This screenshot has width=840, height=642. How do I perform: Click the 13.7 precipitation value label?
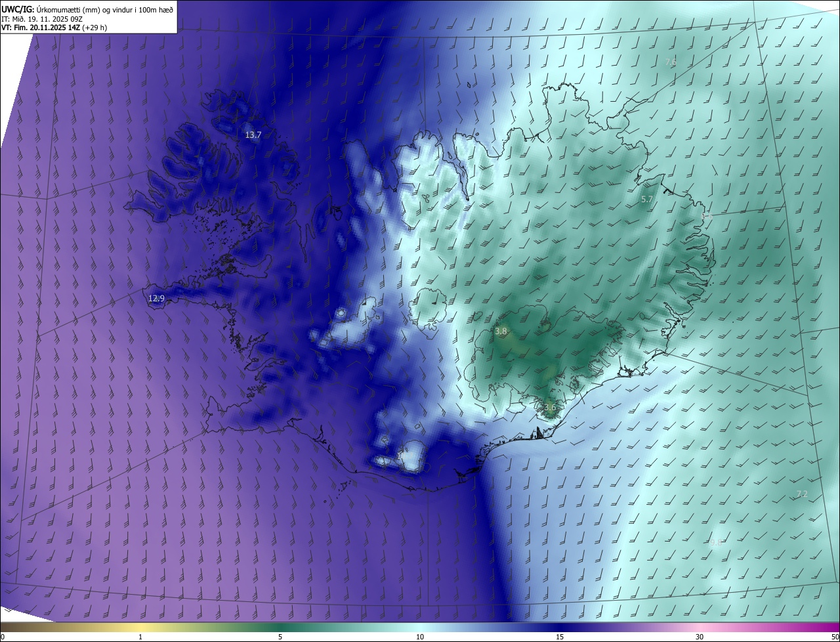click(x=253, y=135)
